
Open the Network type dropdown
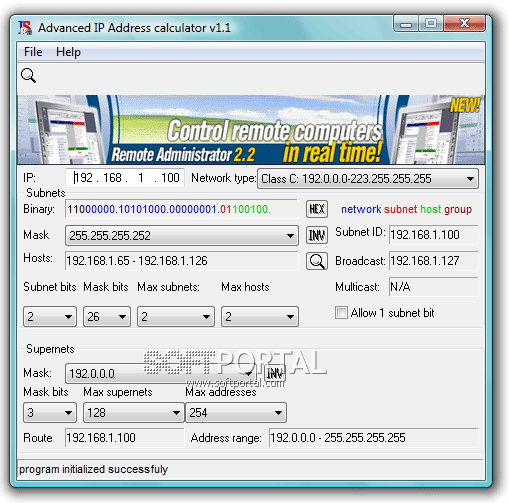(x=368, y=179)
